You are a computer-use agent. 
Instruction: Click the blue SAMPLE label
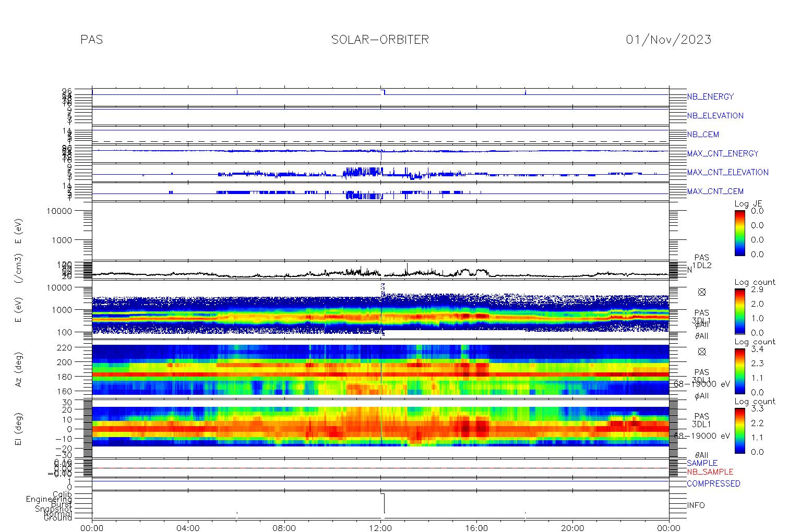[702, 463]
